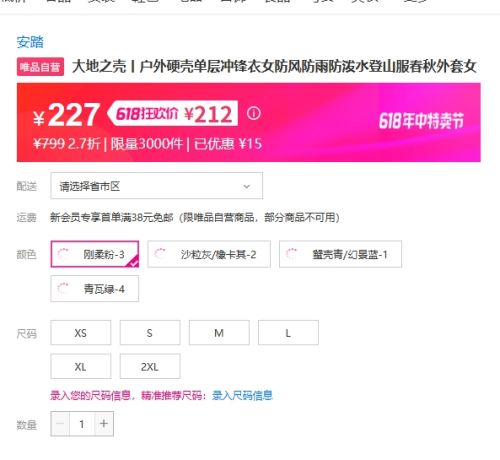Click the price info circle icon
This screenshot has height=460, width=500.
pos(254,114)
